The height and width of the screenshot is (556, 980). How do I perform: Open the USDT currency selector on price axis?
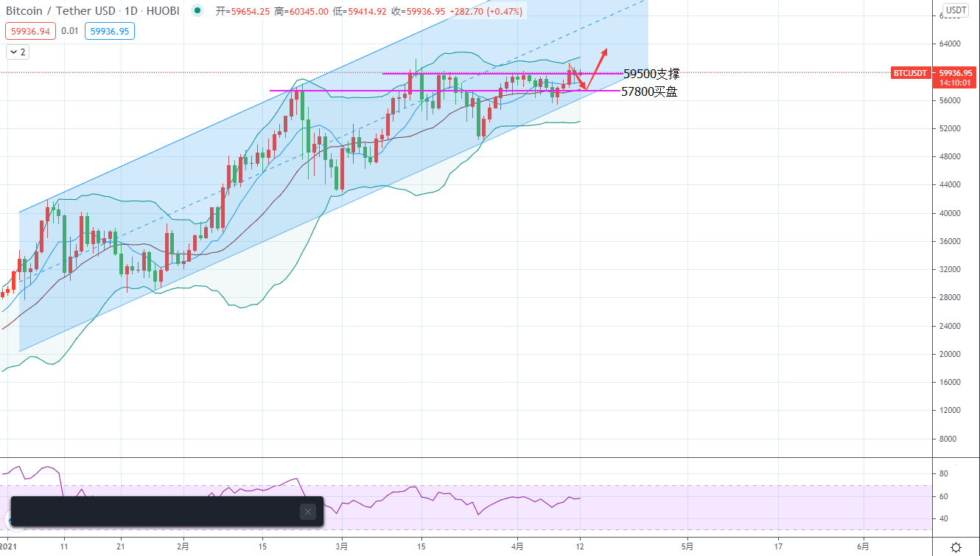point(956,10)
